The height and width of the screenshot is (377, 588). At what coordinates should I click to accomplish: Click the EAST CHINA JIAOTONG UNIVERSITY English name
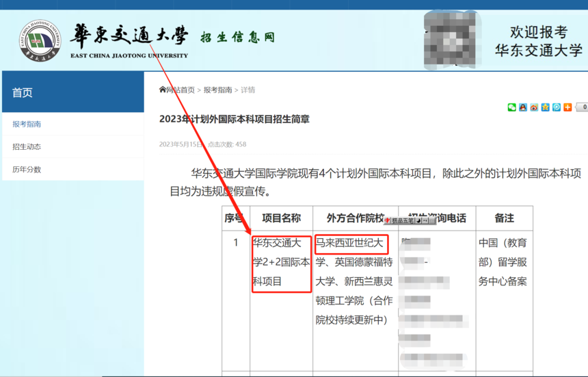tap(129, 55)
